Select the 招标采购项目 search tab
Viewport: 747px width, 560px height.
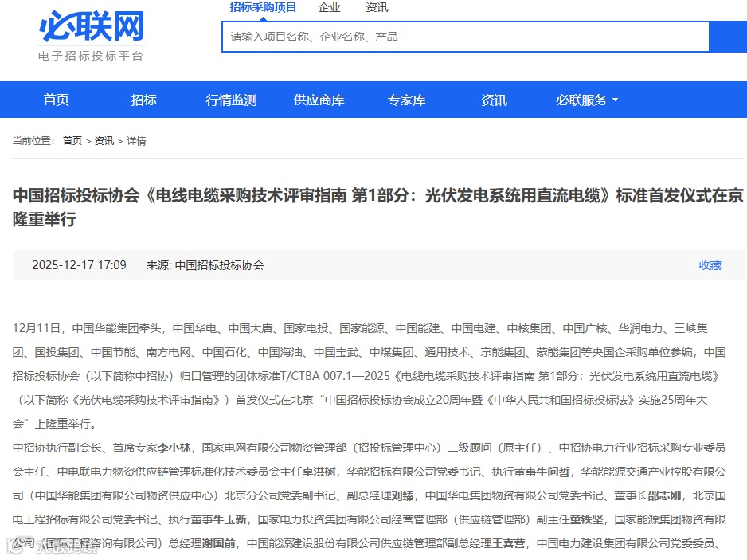tap(263, 7)
